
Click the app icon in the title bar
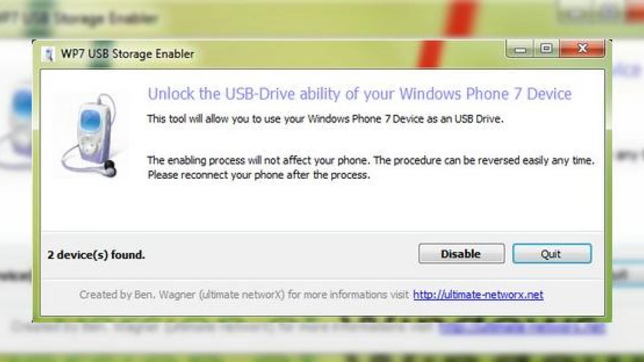[49, 54]
